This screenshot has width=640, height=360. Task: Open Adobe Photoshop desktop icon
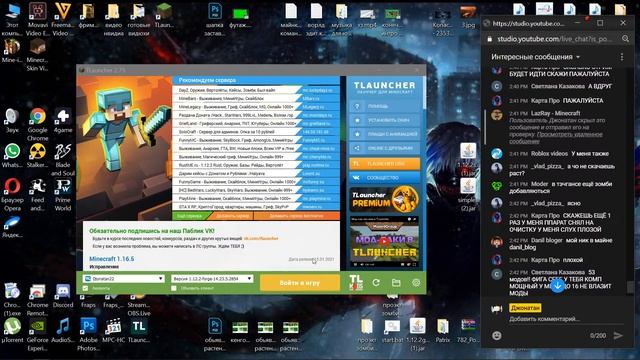tap(88, 326)
